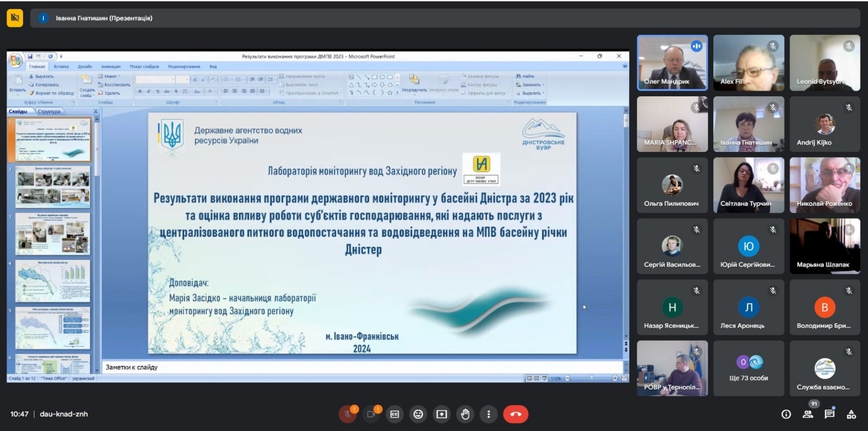Switch to Структура outline tab
The width and height of the screenshot is (868, 431).
pyautogui.click(x=49, y=111)
